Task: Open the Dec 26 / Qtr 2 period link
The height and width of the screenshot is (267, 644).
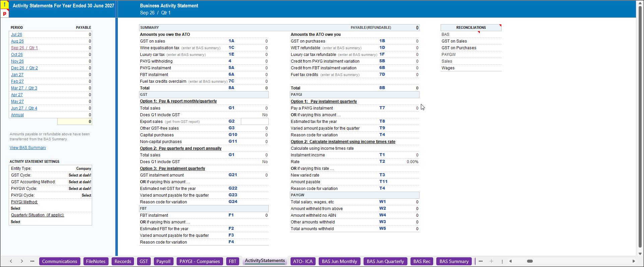Action: tap(24, 68)
